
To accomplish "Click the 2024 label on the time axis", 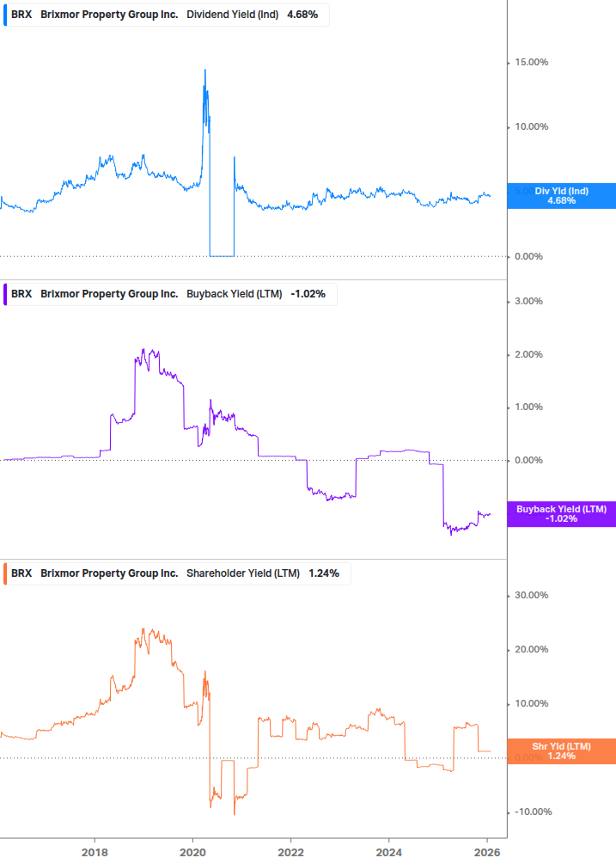I will pos(389,850).
